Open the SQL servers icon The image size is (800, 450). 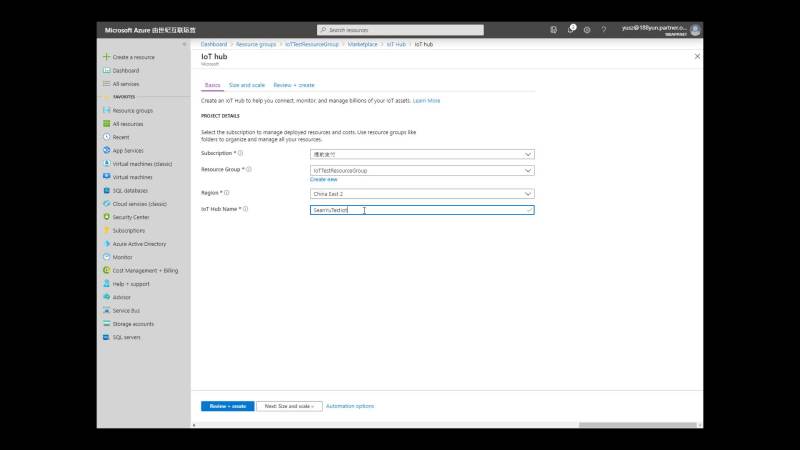point(106,337)
